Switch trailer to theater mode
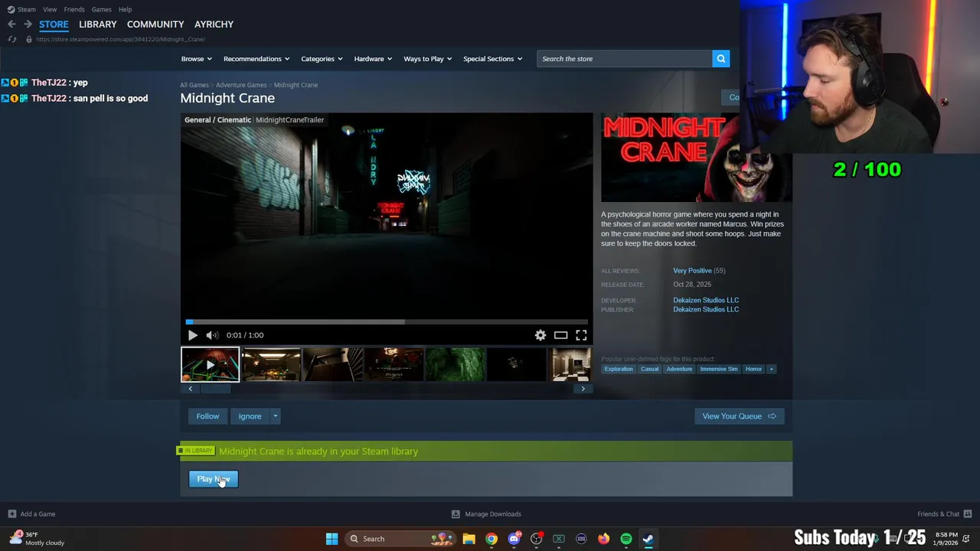The width and height of the screenshot is (980, 551). pyautogui.click(x=561, y=335)
